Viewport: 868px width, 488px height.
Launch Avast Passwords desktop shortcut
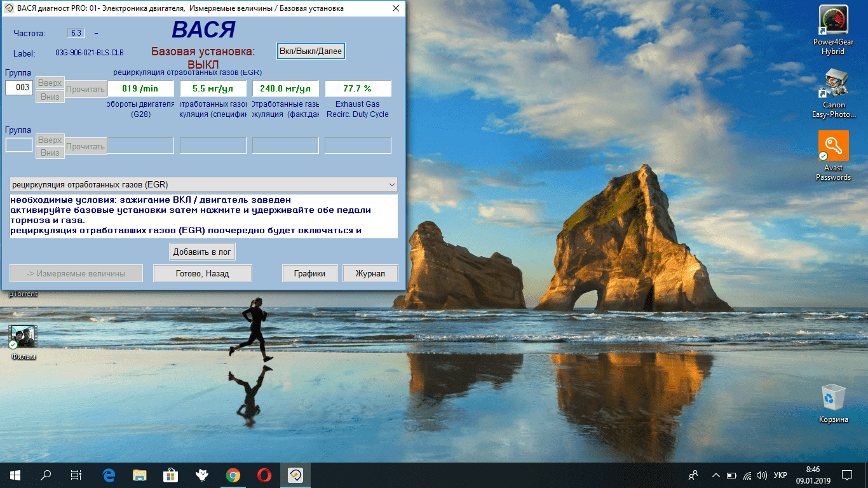click(x=833, y=147)
